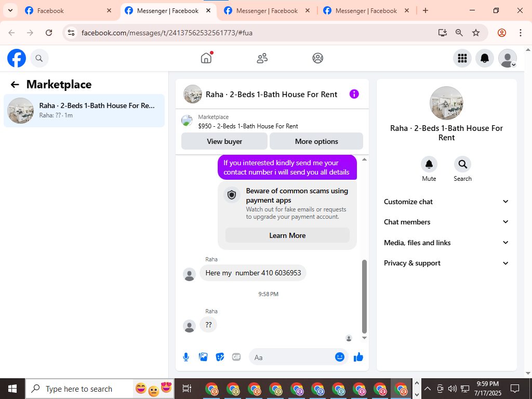Screen dimensions: 532x399
Task: Open Chrome zoom magnifier icon in address bar
Action: point(459,33)
